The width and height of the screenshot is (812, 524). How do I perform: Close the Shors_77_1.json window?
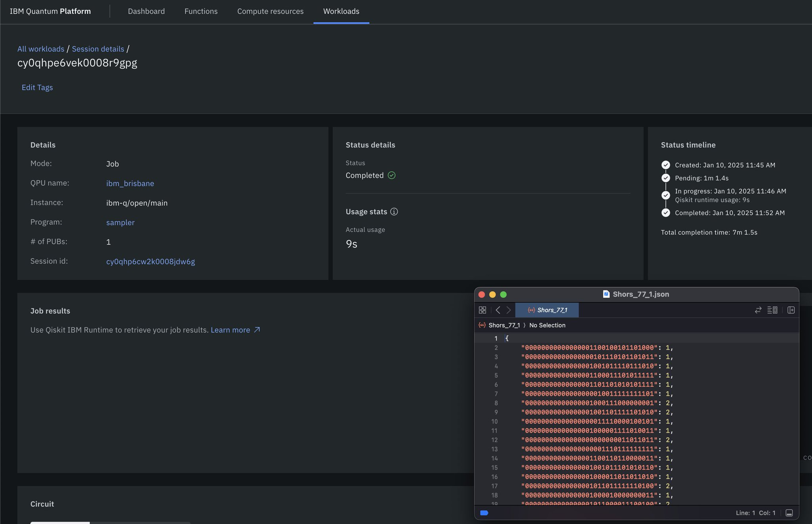[482, 295]
